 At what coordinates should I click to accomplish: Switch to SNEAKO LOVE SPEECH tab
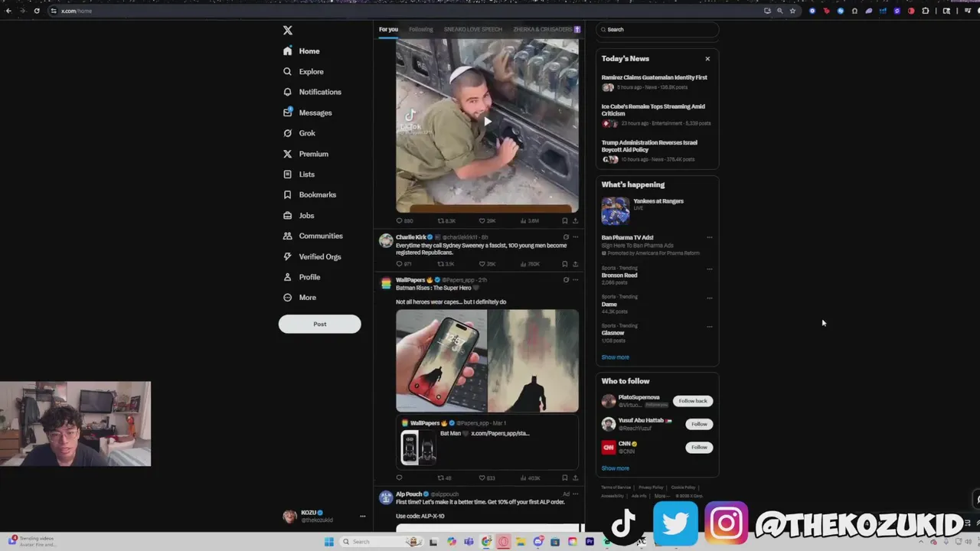pos(473,30)
